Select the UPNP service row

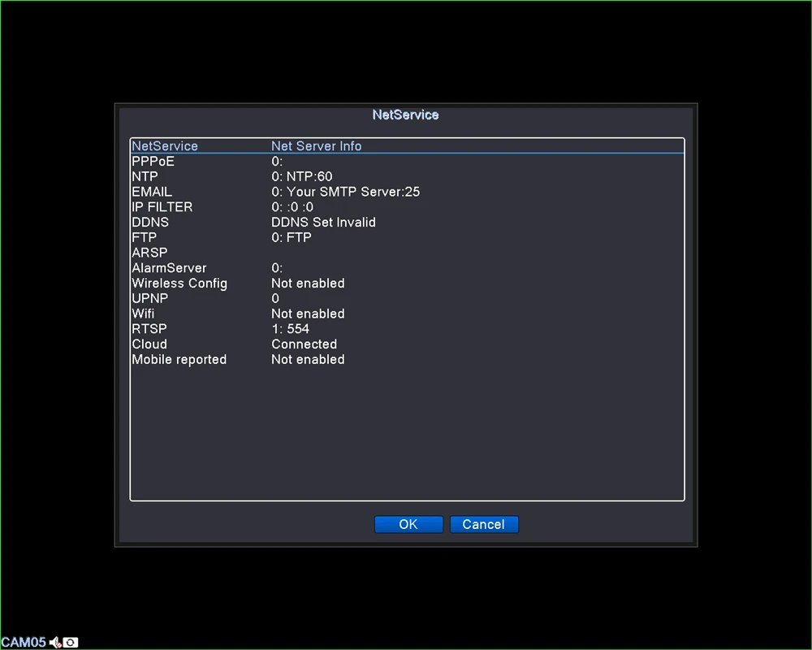click(407, 298)
